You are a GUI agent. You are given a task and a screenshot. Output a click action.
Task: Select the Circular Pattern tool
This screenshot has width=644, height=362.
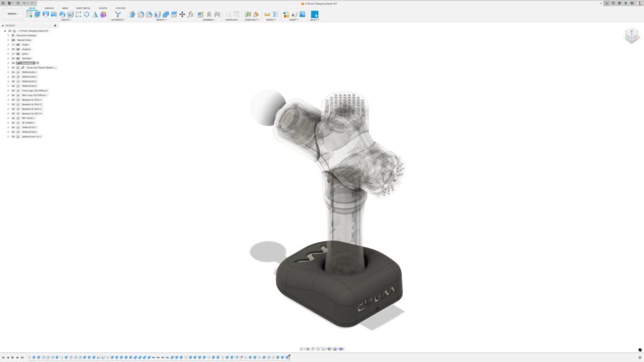click(x=87, y=14)
